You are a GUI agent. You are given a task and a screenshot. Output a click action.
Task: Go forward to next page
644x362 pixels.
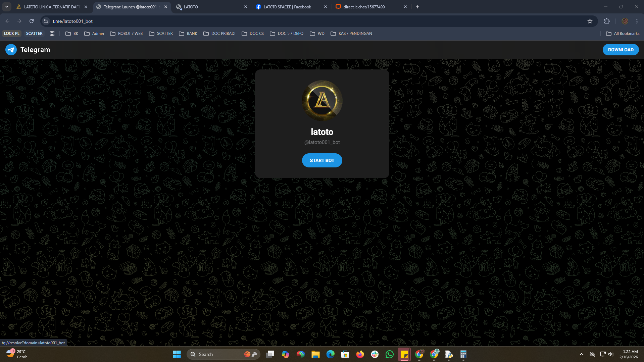point(19,21)
